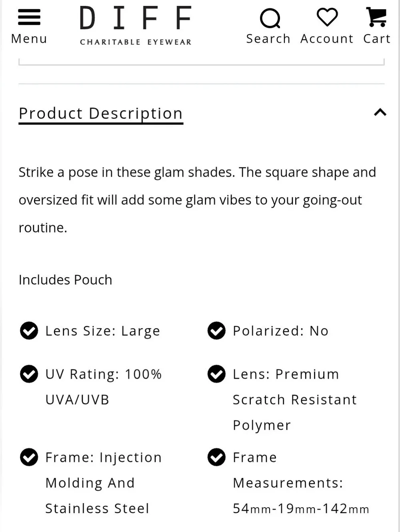The image size is (400, 532).
Task: Collapse the Product Description chevron
Action: 380,112
